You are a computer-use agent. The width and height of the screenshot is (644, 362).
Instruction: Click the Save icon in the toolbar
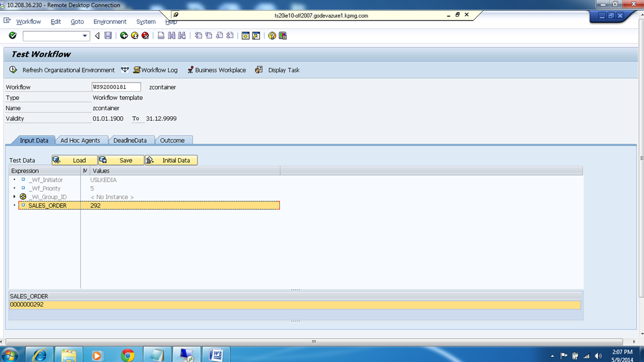[108, 36]
